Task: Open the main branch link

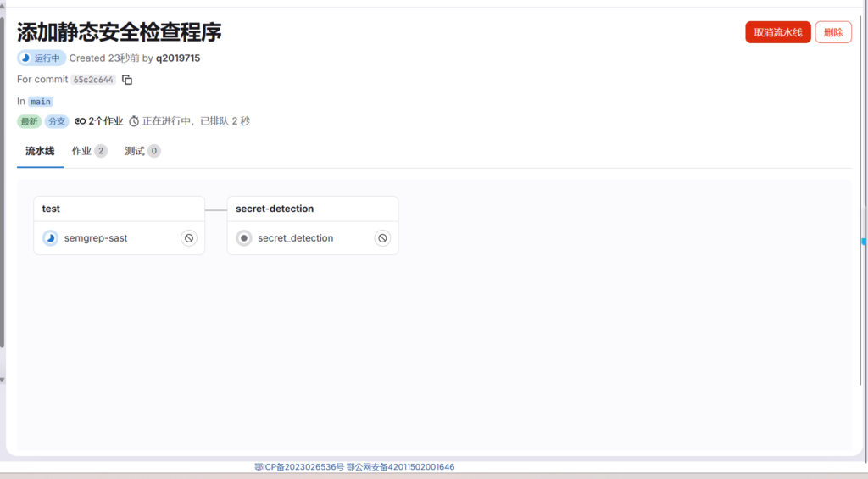Action: click(x=41, y=102)
